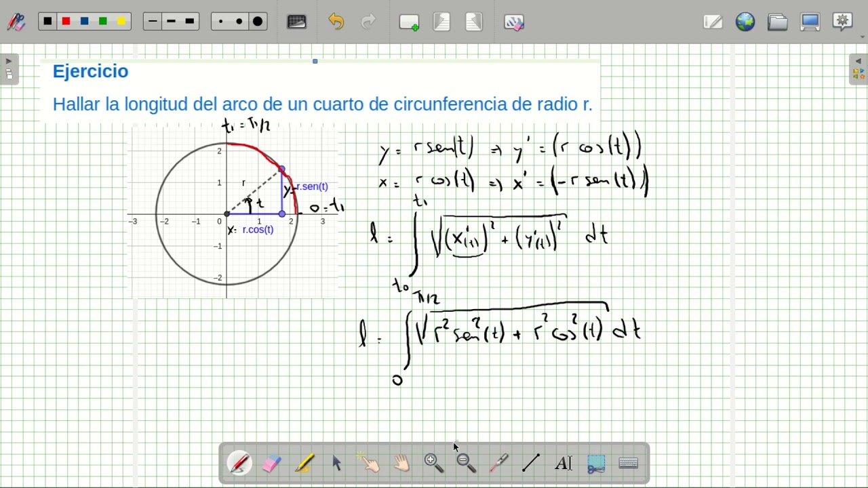Open the Documents folder view
Image resolution: width=868 pixels, height=488 pixels.
778,22
